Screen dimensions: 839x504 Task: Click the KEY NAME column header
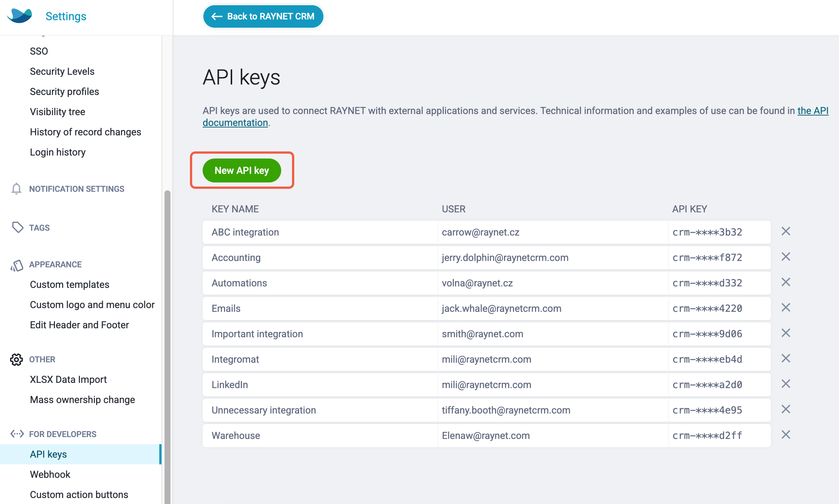(x=235, y=209)
